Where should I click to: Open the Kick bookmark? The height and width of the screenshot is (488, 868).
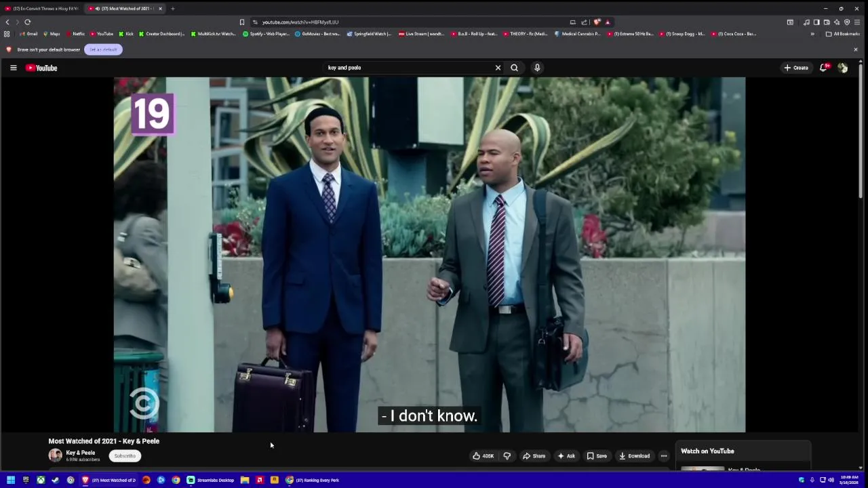click(126, 34)
